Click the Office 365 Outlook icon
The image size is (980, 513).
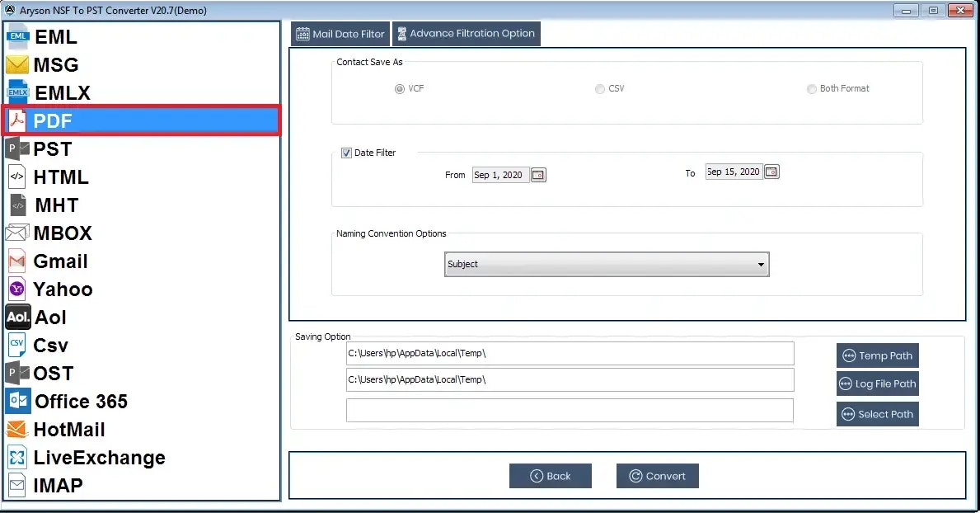tap(17, 401)
